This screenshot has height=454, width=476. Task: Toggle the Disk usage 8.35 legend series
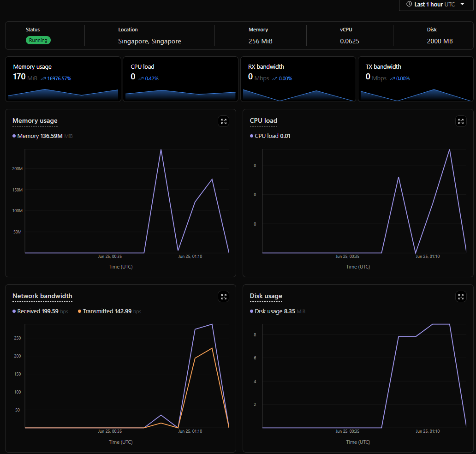pos(278,311)
